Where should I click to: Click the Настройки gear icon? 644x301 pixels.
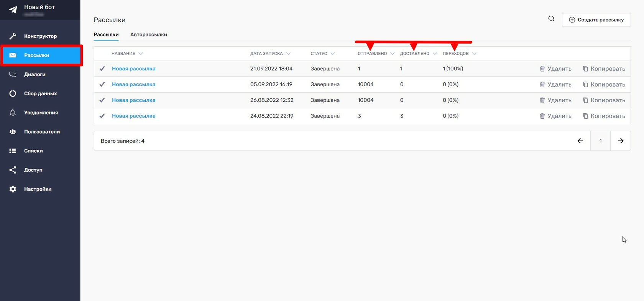pos(13,189)
